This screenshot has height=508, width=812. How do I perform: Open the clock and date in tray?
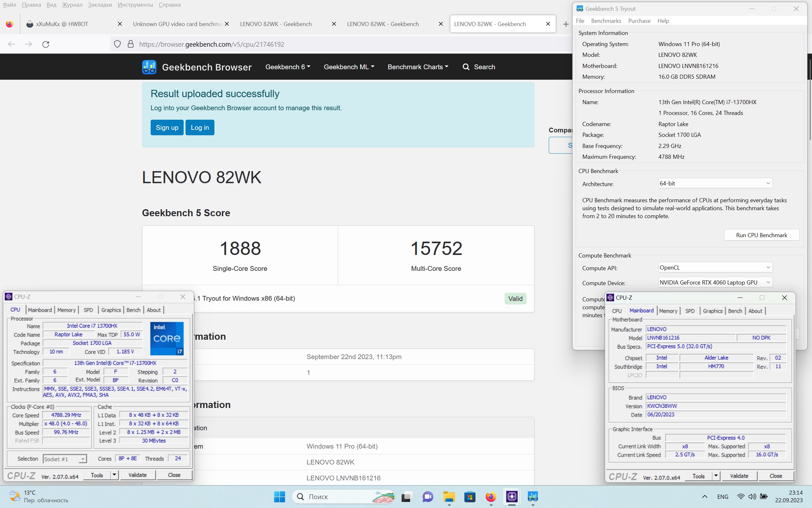(789, 496)
